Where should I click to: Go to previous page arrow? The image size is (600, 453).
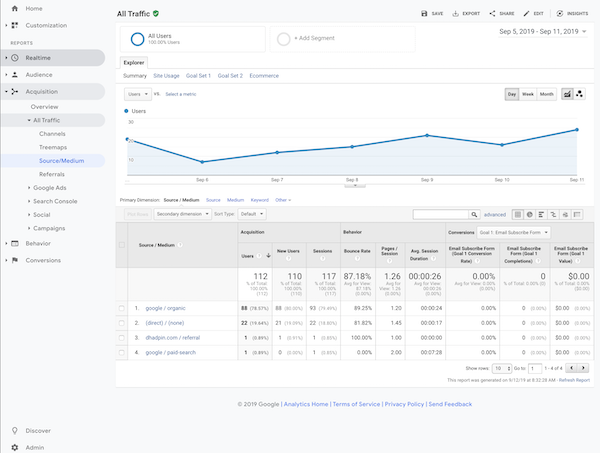point(571,368)
